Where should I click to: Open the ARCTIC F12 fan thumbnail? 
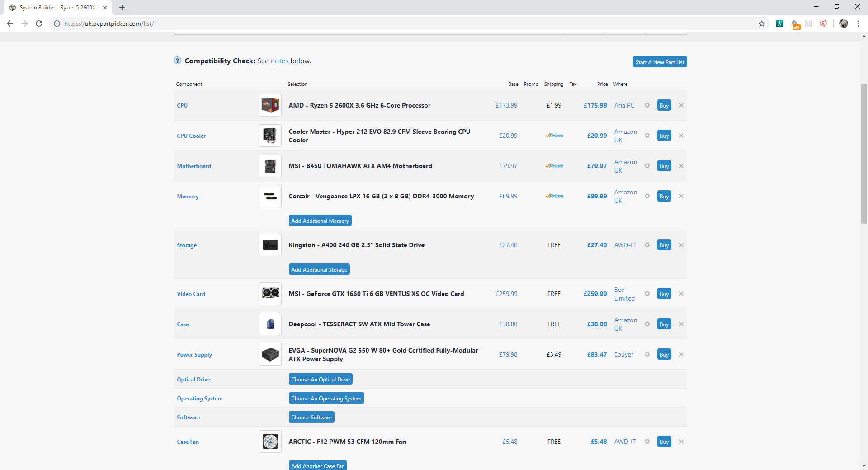(x=270, y=442)
